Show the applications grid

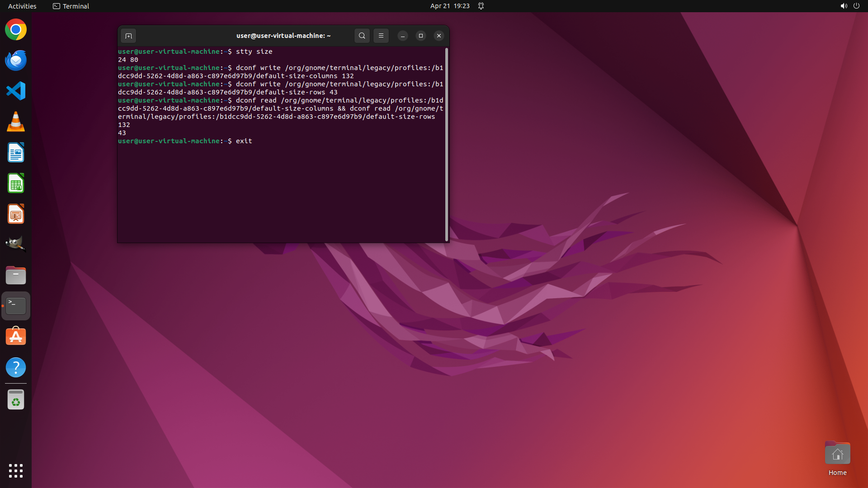point(16,470)
